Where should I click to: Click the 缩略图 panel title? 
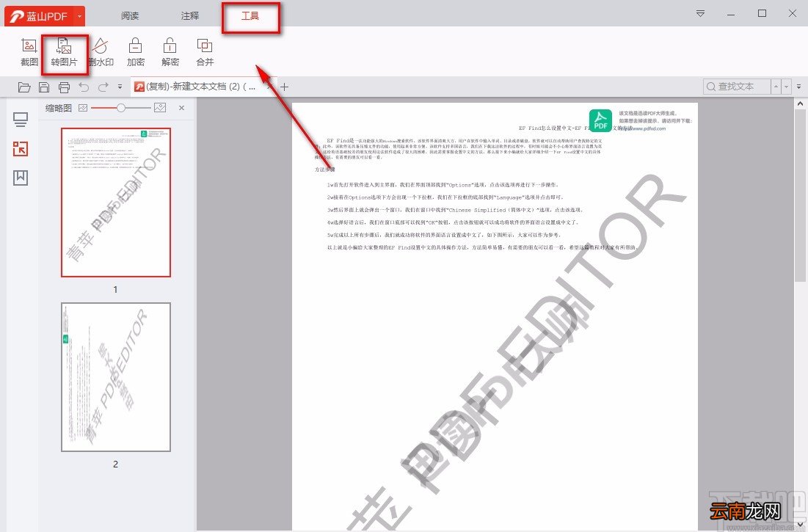(x=58, y=108)
